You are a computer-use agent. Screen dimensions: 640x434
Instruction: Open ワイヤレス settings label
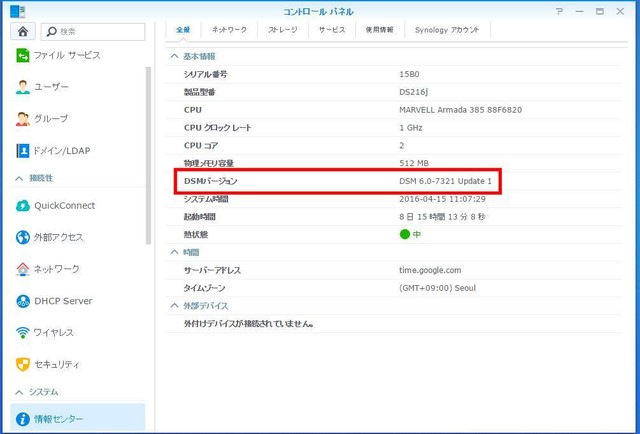tap(53, 332)
